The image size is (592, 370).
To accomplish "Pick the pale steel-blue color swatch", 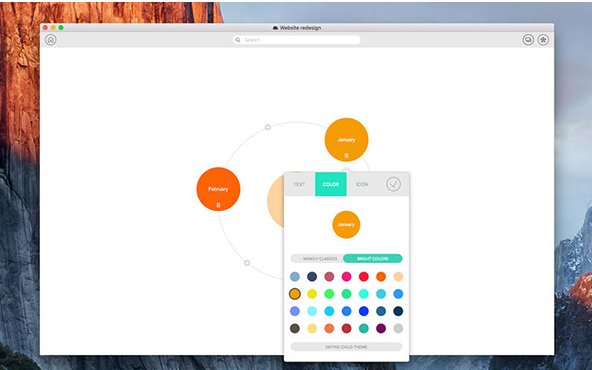I will coord(295,276).
